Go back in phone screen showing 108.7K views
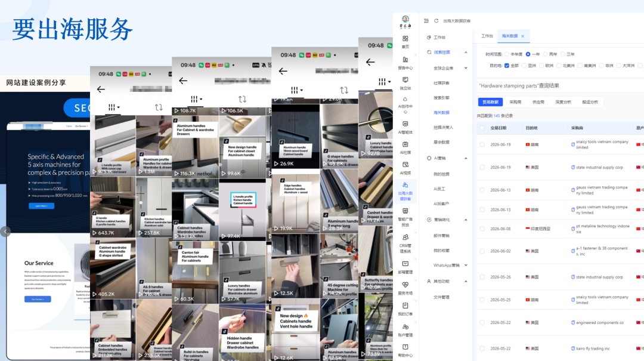 (x=183, y=81)
